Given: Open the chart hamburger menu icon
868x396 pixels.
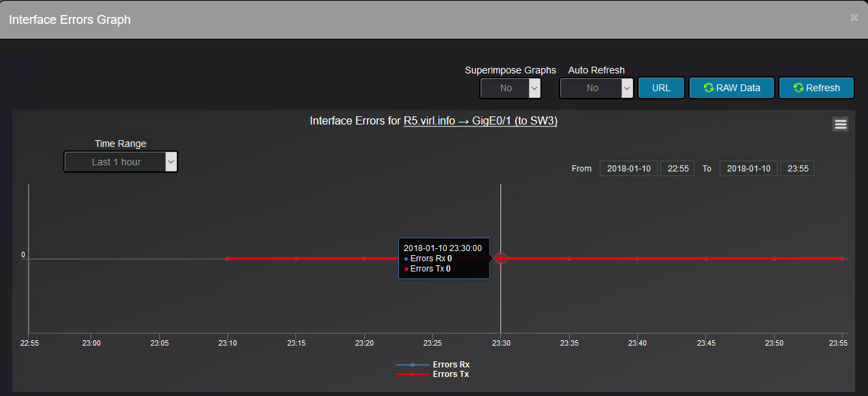Looking at the screenshot, I should [840, 124].
